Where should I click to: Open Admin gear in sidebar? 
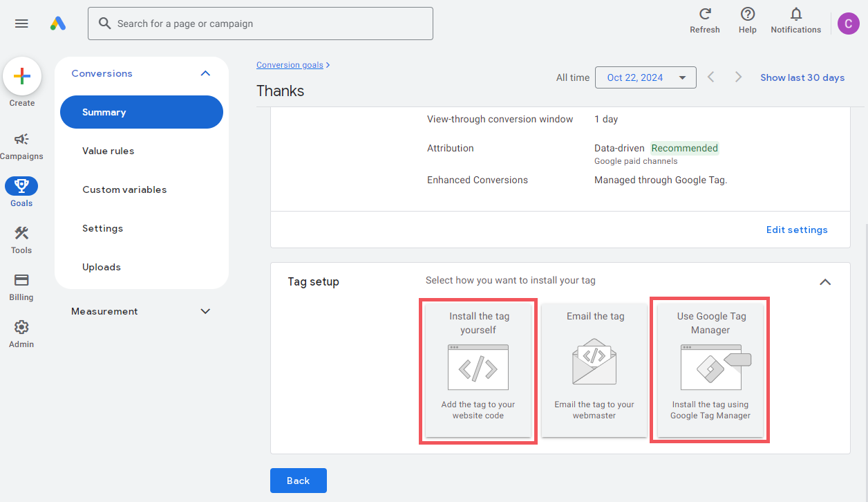click(21, 334)
